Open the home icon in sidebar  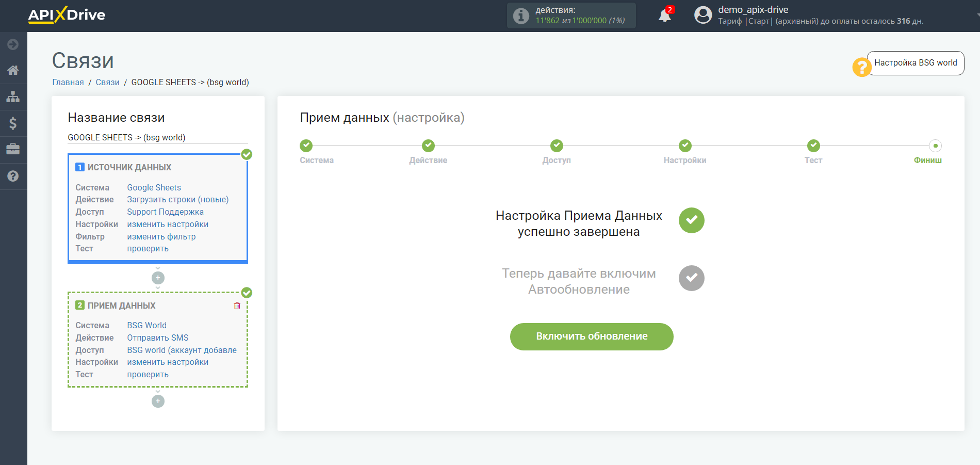(x=13, y=70)
